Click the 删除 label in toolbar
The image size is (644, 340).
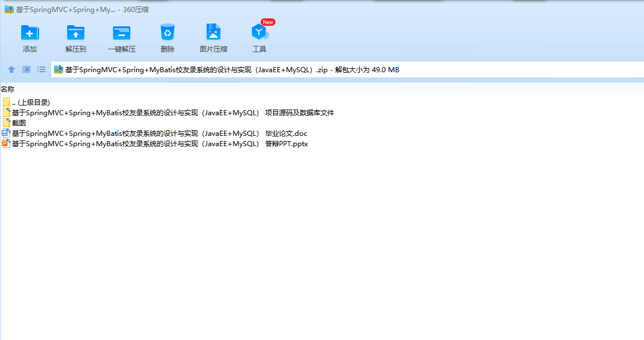168,49
